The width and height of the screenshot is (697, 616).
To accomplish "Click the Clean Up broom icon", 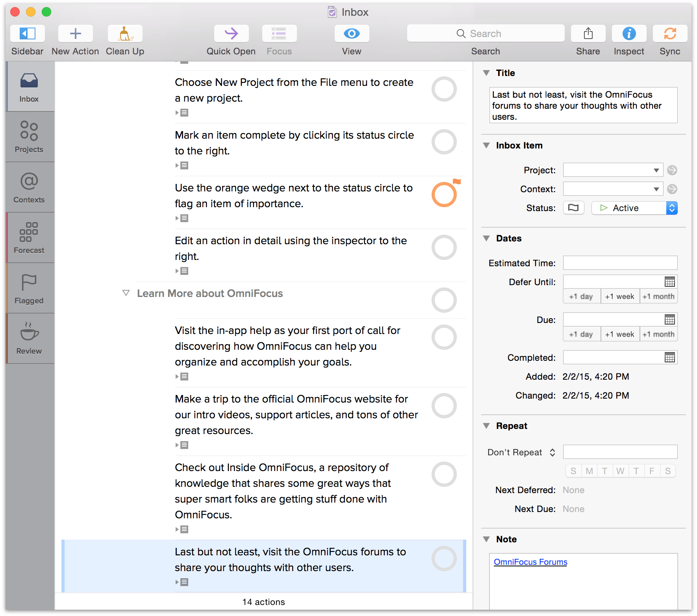I will [x=125, y=33].
